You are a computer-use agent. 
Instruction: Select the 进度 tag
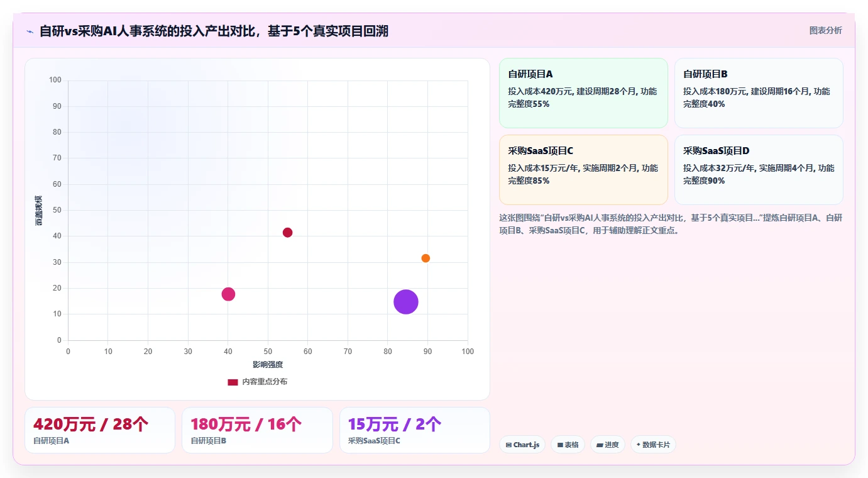(608, 445)
